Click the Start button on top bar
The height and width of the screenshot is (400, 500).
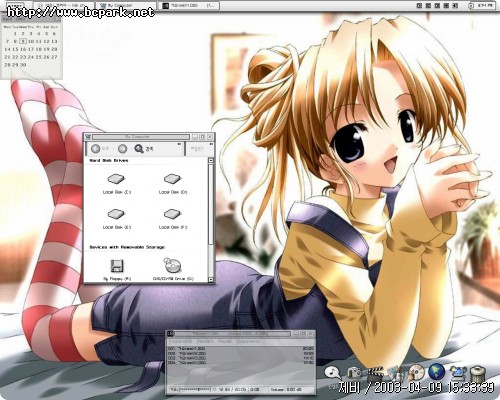pyautogui.click(x=16, y=5)
